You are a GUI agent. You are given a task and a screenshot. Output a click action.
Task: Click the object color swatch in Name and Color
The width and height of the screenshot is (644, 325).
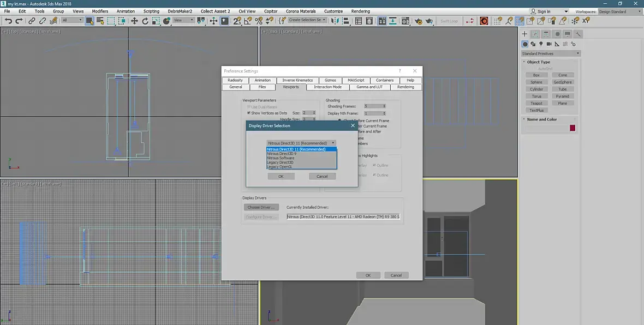click(573, 128)
